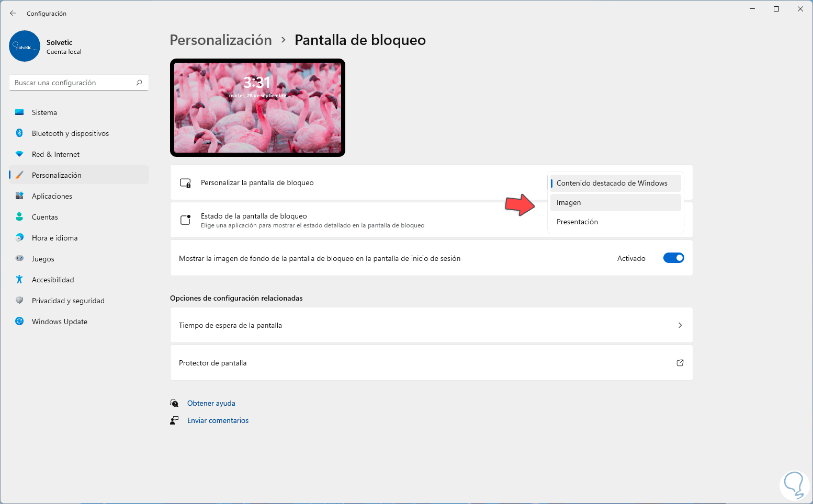
Task: Click the external link icon for Protector de pantalla
Action: 680,363
